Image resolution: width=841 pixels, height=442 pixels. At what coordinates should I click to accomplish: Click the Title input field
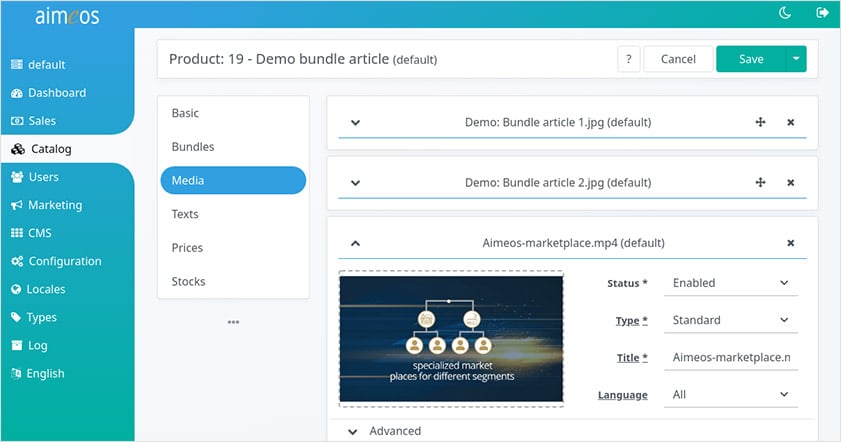pyautogui.click(x=731, y=358)
